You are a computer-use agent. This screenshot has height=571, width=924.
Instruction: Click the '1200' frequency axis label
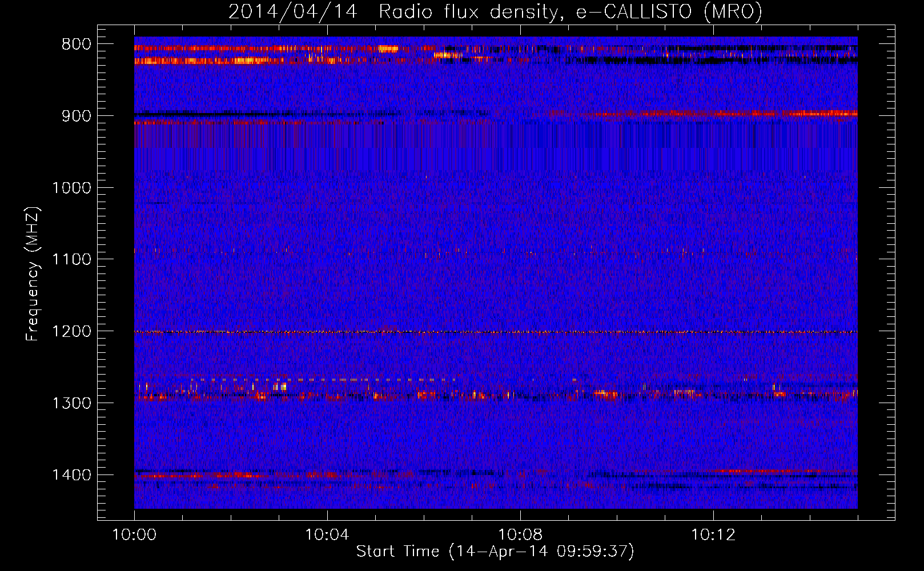point(71,332)
